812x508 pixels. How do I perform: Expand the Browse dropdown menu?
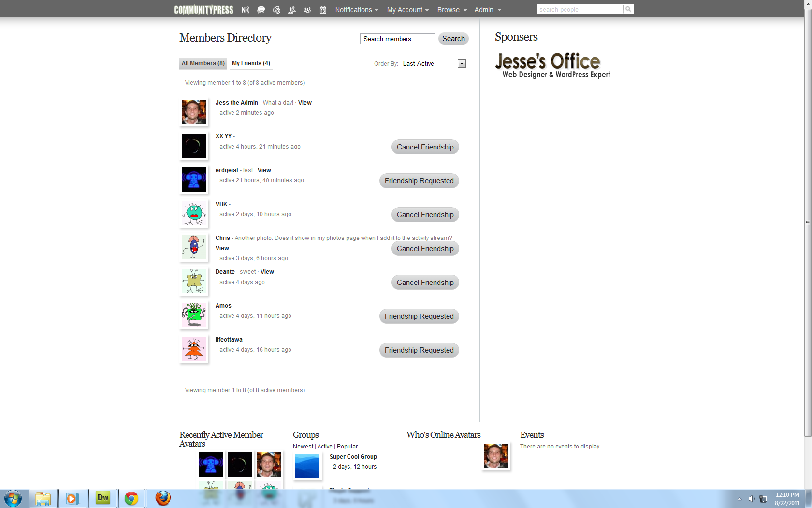pyautogui.click(x=452, y=10)
